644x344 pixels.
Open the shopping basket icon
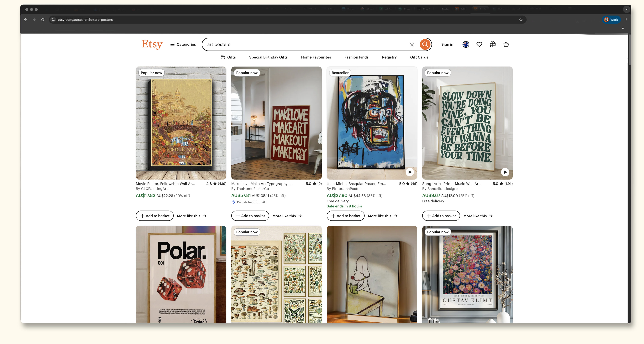coord(506,44)
